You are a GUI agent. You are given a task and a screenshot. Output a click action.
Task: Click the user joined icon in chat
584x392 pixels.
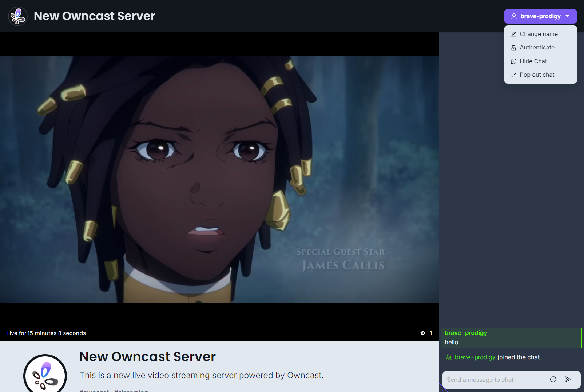click(449, 357)
